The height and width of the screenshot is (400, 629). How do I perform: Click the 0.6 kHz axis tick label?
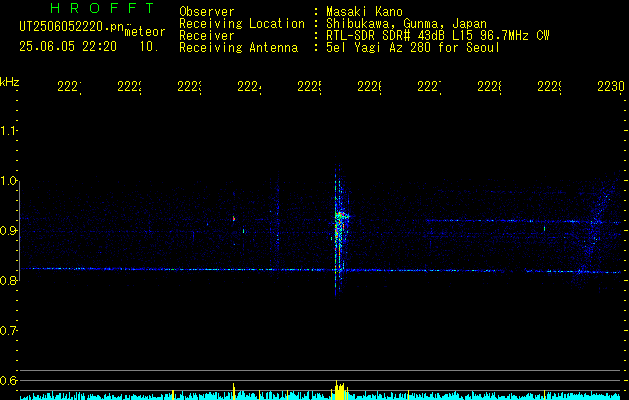pyautogui.click(x=8, y=380)
